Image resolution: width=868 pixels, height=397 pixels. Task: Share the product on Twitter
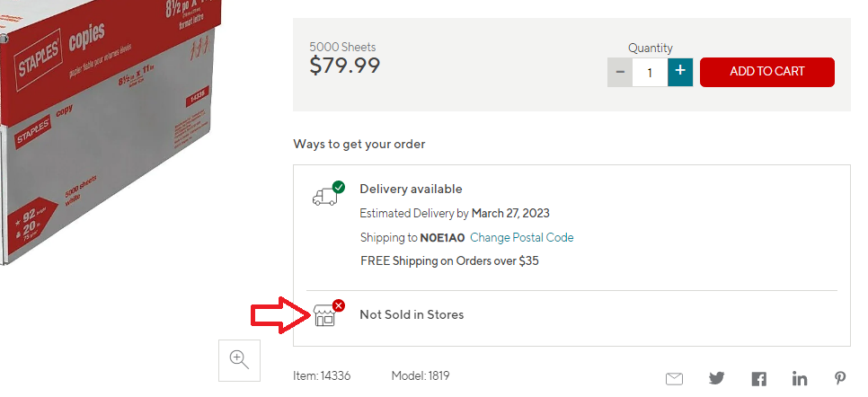716,378
